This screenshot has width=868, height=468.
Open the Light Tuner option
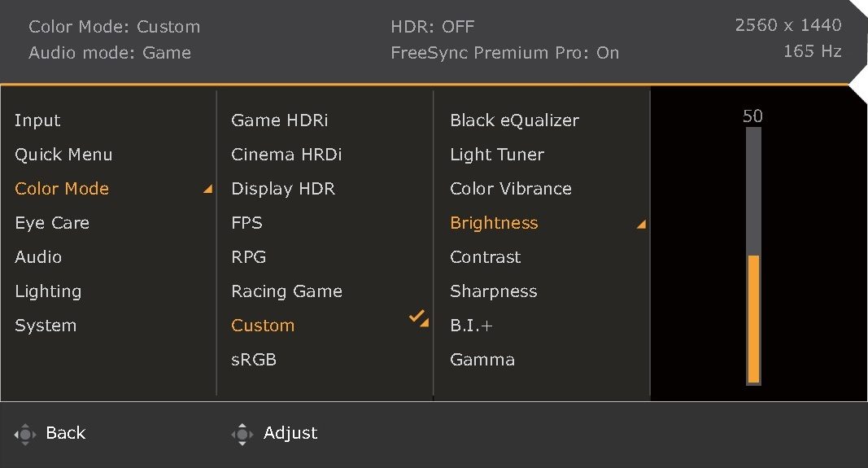497,155
